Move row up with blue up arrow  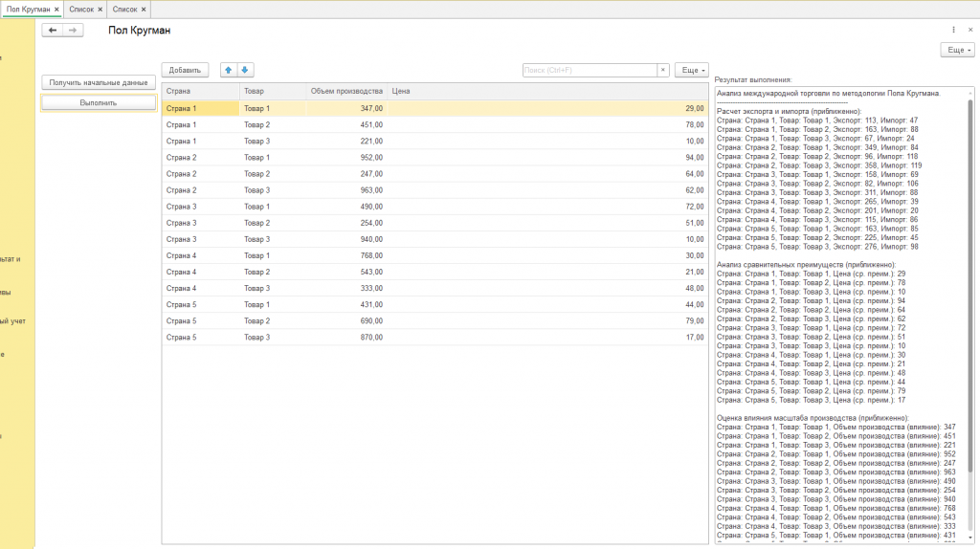pos(228,70)
